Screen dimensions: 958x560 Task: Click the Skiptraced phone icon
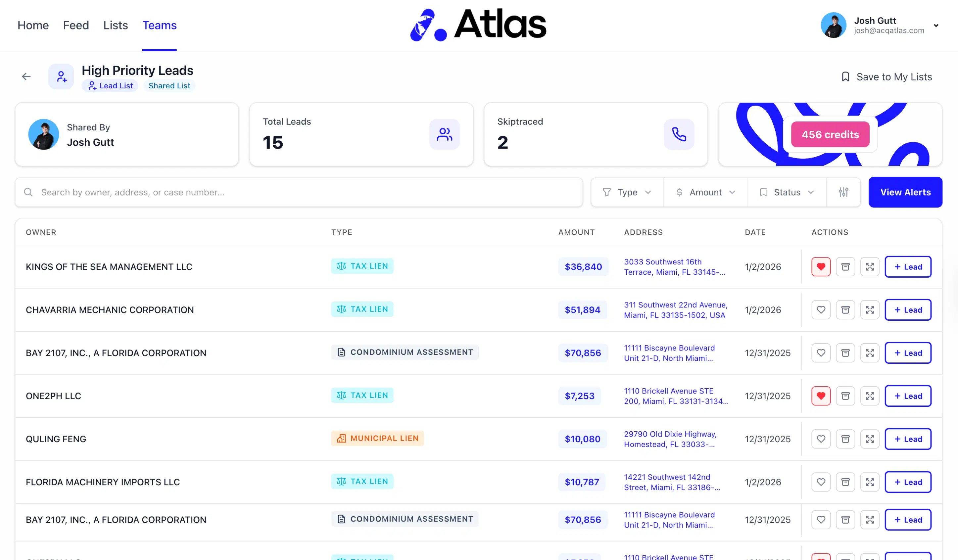(679, 134)
